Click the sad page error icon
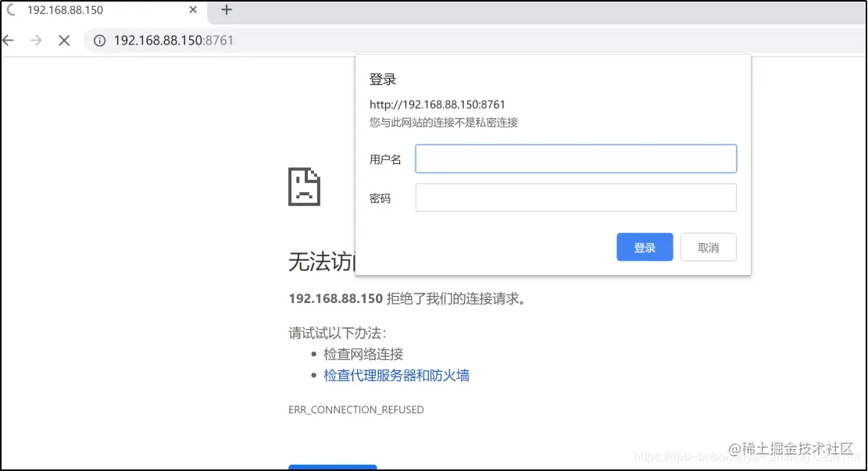This screenshot has width=868, height=471. (x=303, y=187)
